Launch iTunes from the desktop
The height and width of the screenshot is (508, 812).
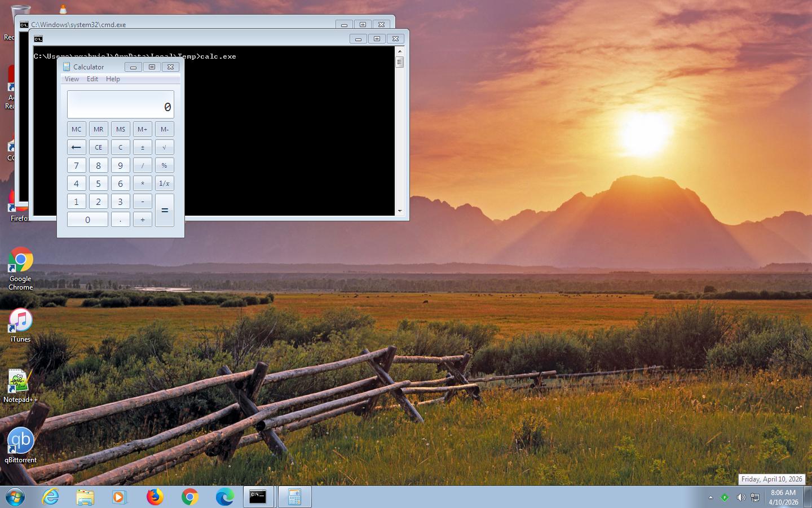coord(20,321)
